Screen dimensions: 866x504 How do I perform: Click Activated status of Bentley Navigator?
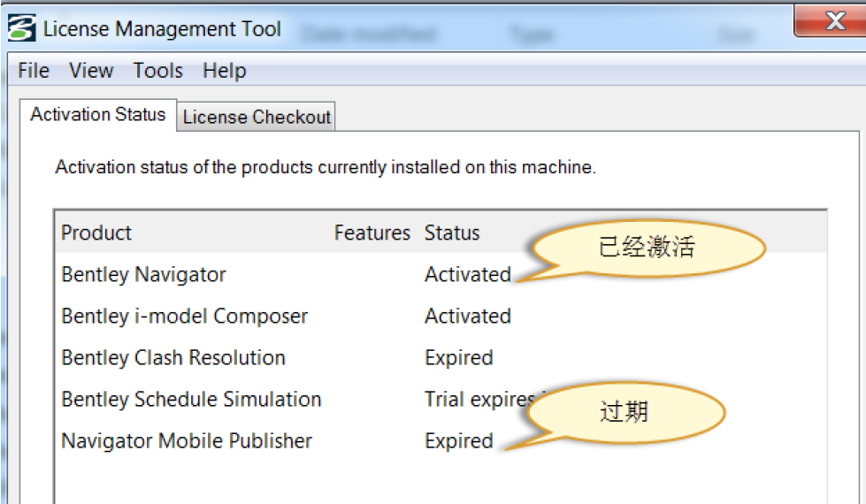coord(468,274)
